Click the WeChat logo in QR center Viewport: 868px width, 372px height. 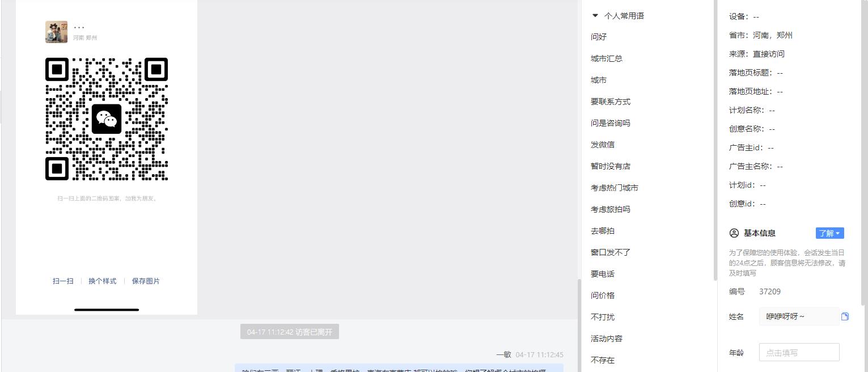pos(107,119)
